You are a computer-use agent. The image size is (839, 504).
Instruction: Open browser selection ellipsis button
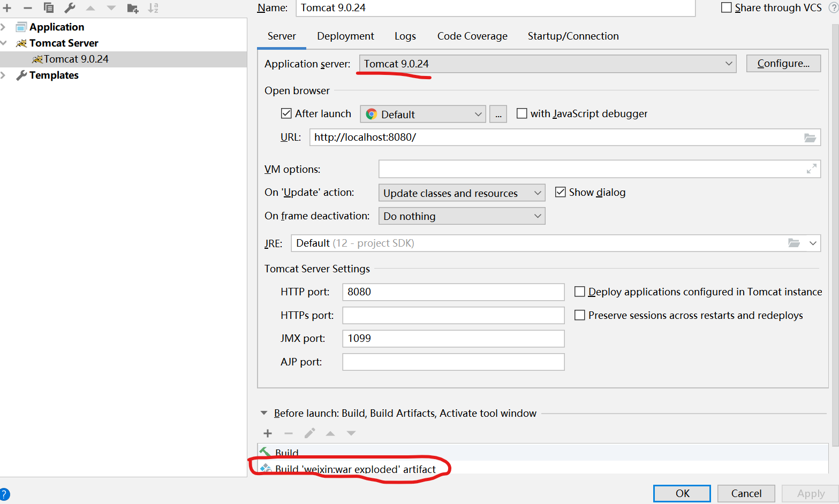498,114
